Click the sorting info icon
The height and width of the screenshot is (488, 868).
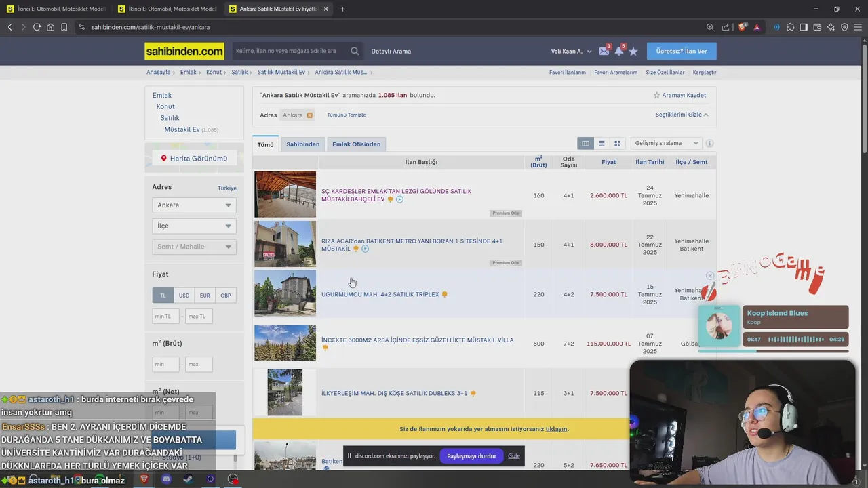710,144
